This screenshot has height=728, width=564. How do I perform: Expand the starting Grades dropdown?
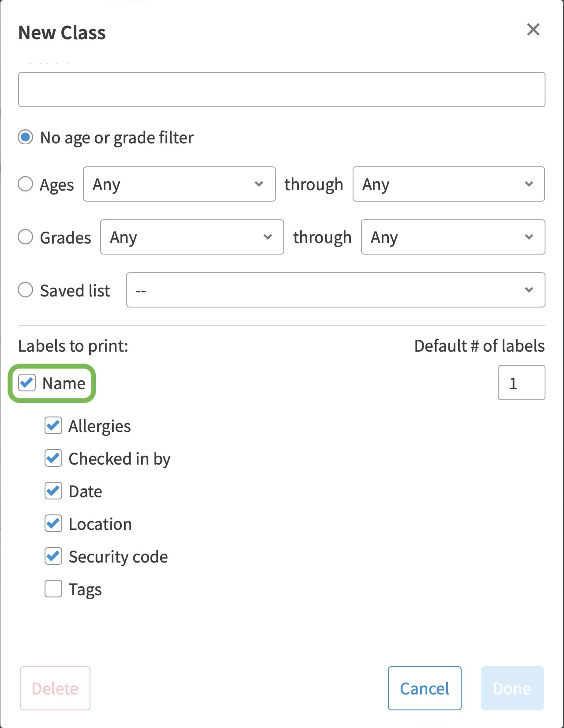[x=192, y=237]
